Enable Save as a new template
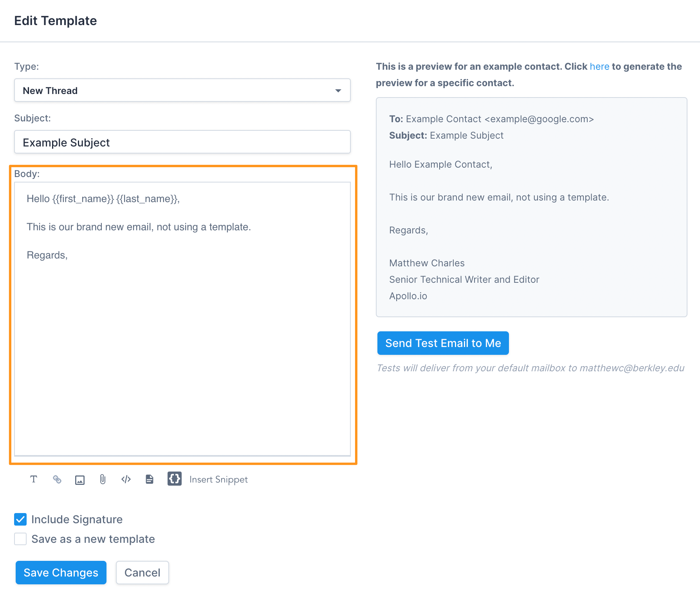The image size is (700, 600). [20, 539]
